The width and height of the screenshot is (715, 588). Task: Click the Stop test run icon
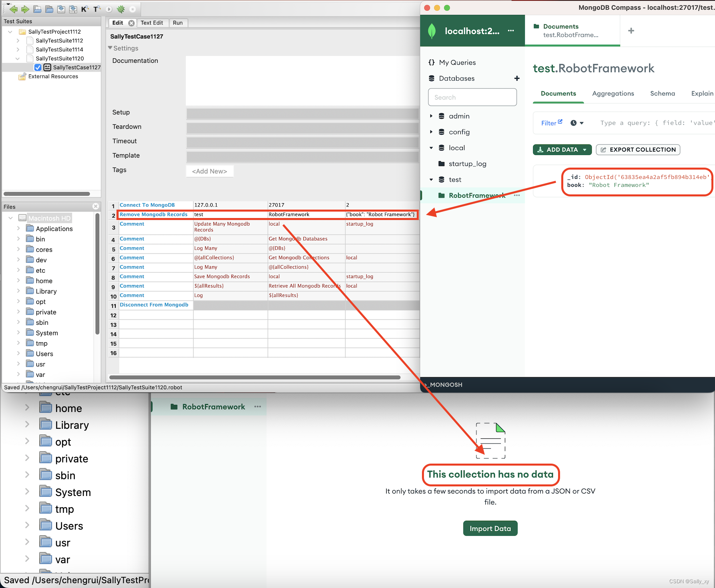[x=133, y=9]
